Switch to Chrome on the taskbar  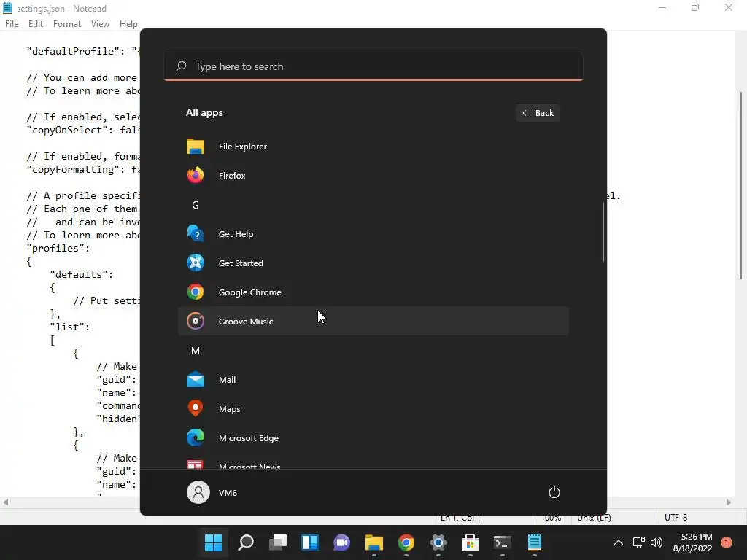406,542
